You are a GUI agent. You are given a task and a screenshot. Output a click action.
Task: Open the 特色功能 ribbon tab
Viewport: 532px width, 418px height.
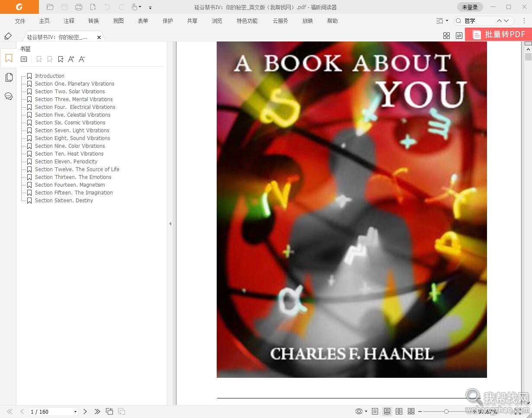pyautogui.click(x=247, y=21)
